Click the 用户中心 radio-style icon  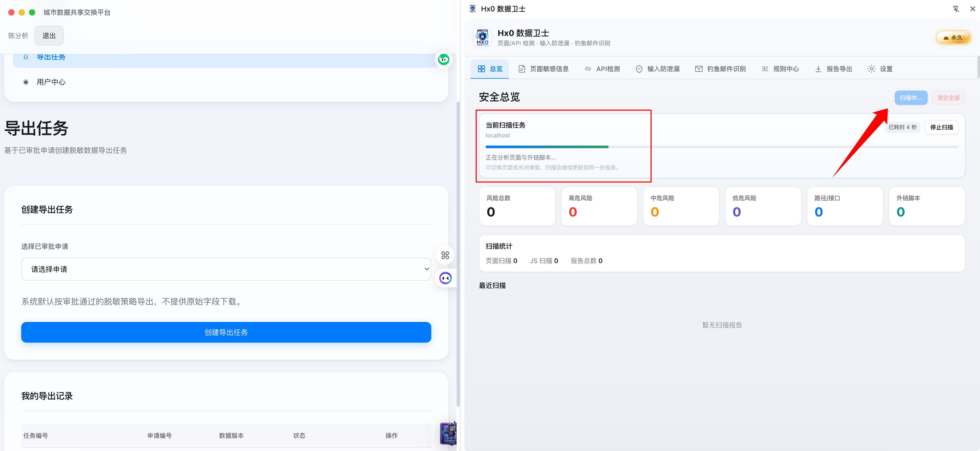(26, 82)
